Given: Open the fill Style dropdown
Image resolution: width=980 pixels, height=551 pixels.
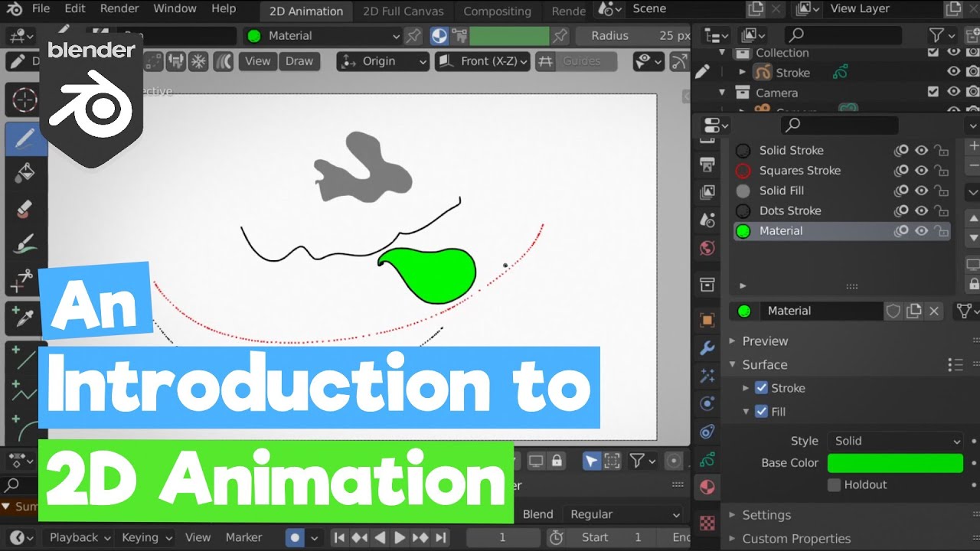Looking at the screenshot, I should (895, 441).
